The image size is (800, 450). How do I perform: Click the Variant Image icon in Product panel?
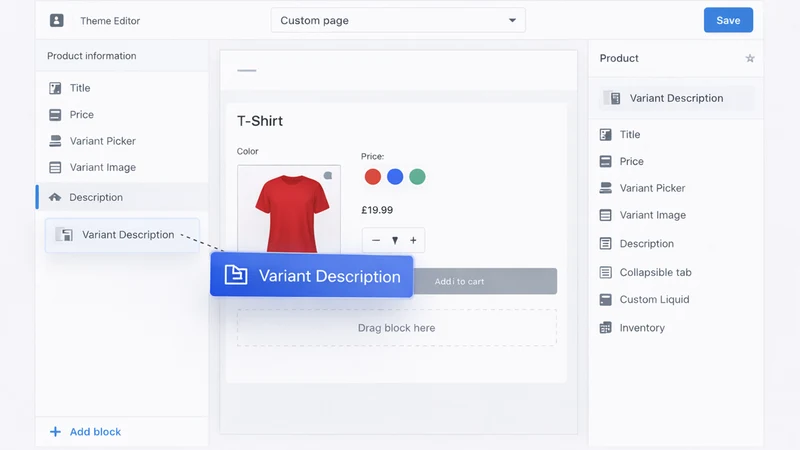pos(606,215)
